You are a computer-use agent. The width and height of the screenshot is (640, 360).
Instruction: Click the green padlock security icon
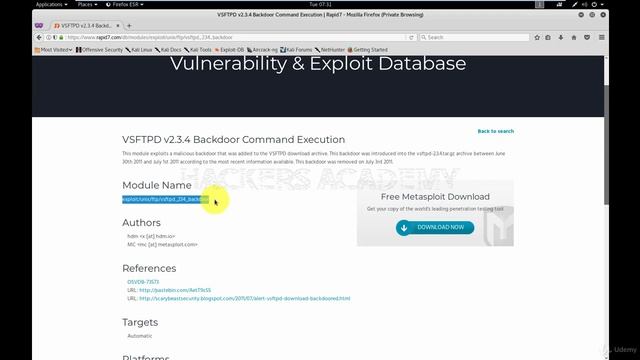click(x=61, y=37)
